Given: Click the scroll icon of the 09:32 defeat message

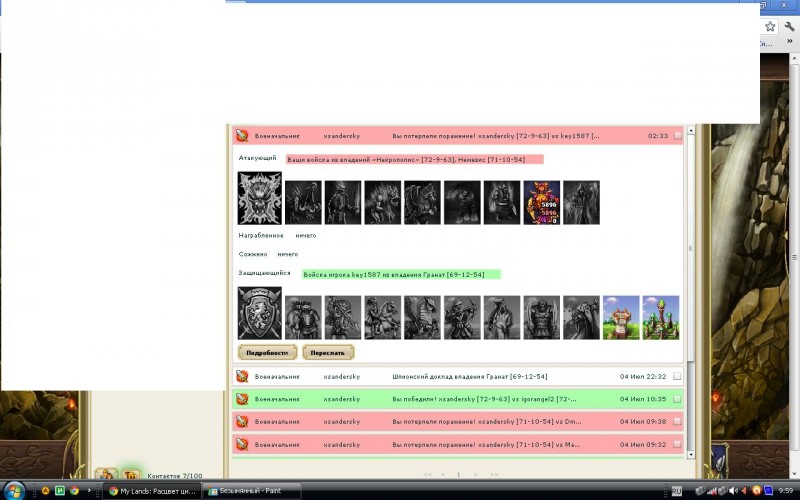Looking at the screenshot, I should (x=242, y=444).
